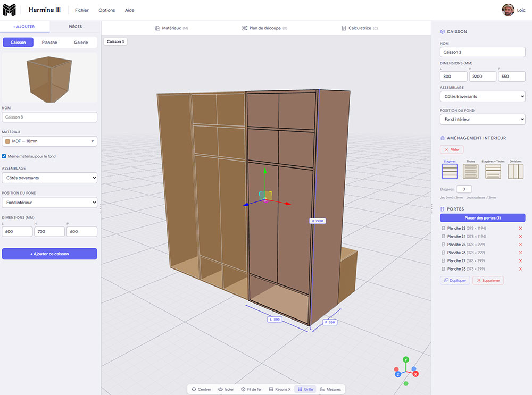Screen dimensions: 532x395
Task: Open the Matériau dropdown showing MDF 18mm
Action: tap(49, 141)
